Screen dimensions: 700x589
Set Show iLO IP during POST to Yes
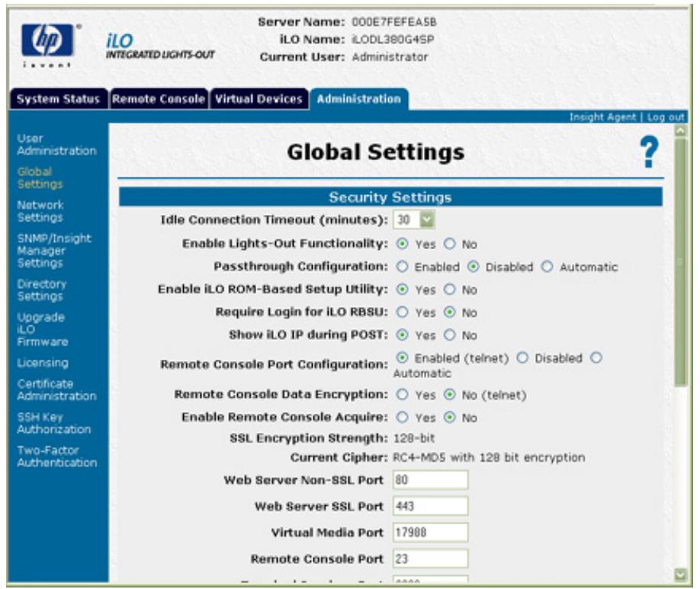402,335
